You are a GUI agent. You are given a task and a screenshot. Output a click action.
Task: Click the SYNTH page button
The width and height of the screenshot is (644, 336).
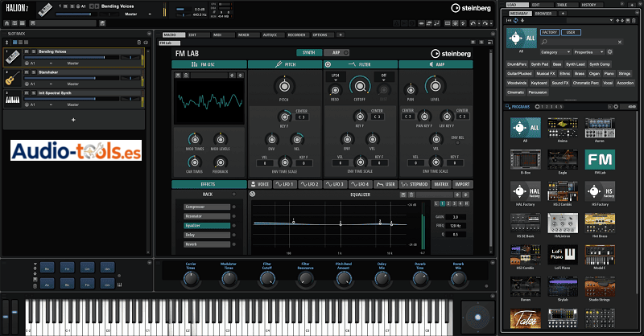click(309, 52)
